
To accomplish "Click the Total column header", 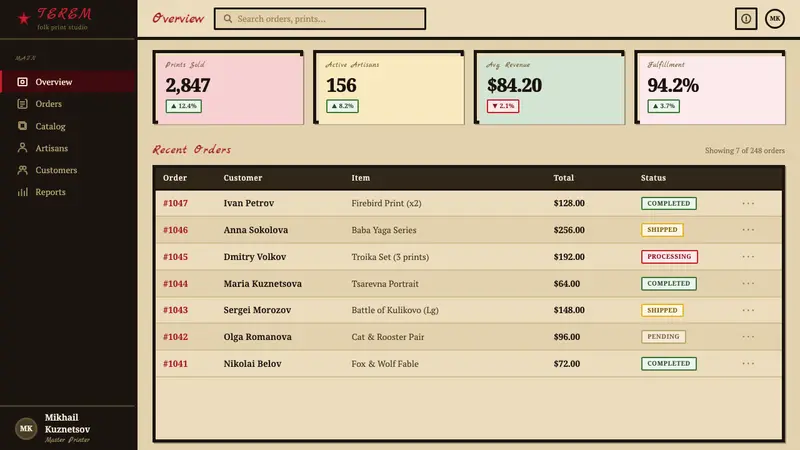I will (564, 178).
